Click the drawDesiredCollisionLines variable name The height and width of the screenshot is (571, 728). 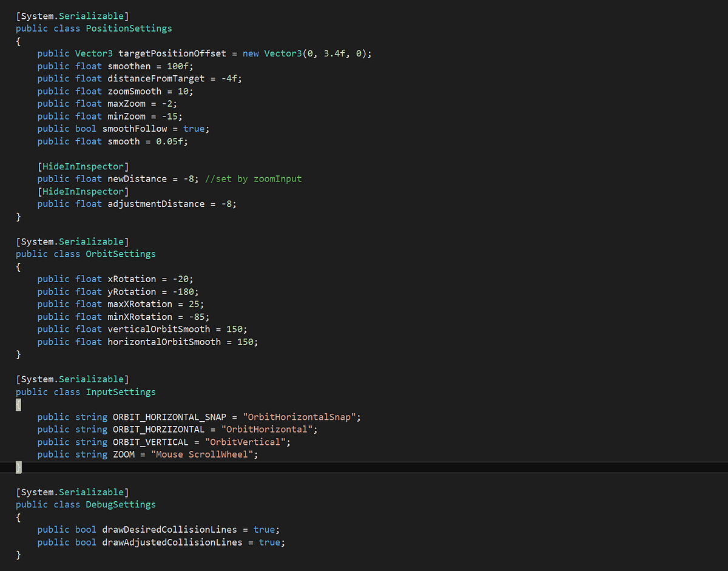[169, 529]
